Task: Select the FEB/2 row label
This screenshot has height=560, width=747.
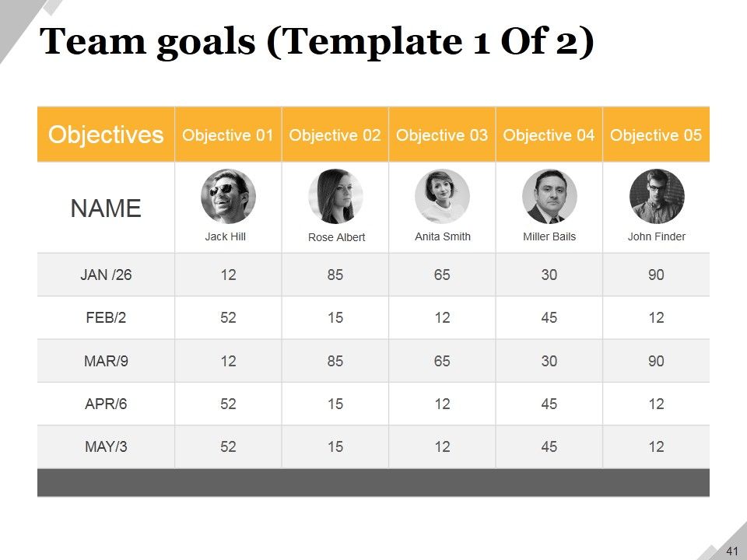Action: pyautogui.click(x=106, y=317)
